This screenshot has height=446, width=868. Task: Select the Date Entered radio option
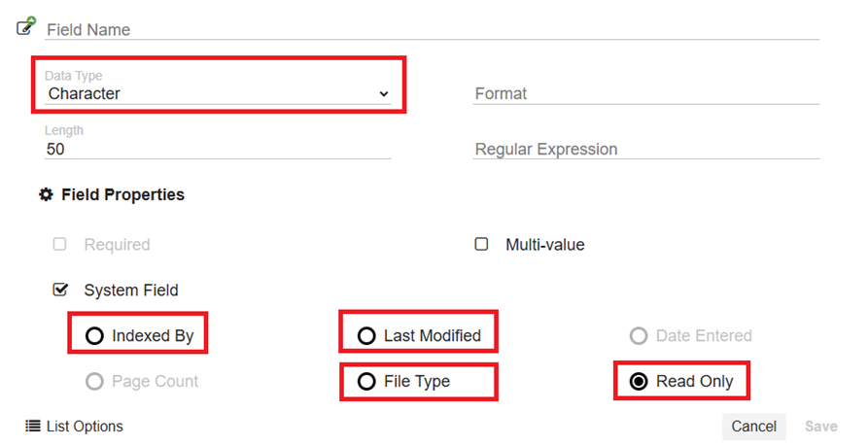pyautogui.click(x=639, y=335)
